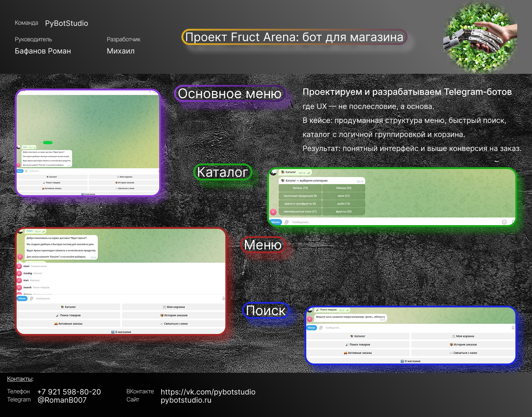Image resolution: width=532 pixels, height=417 pixels.
Task: Click the microphone icon in the red-framed Меню screenshot
Action: 224,298
